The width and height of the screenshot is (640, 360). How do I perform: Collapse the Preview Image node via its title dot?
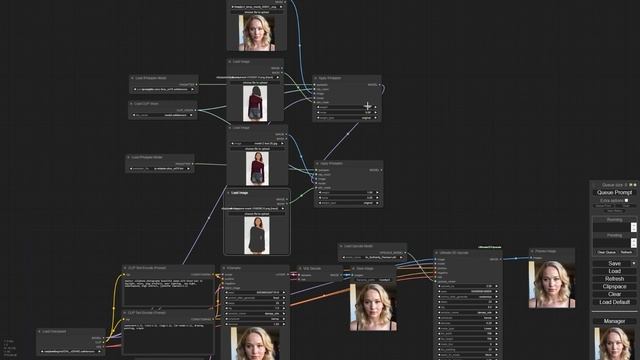point(532,251)
